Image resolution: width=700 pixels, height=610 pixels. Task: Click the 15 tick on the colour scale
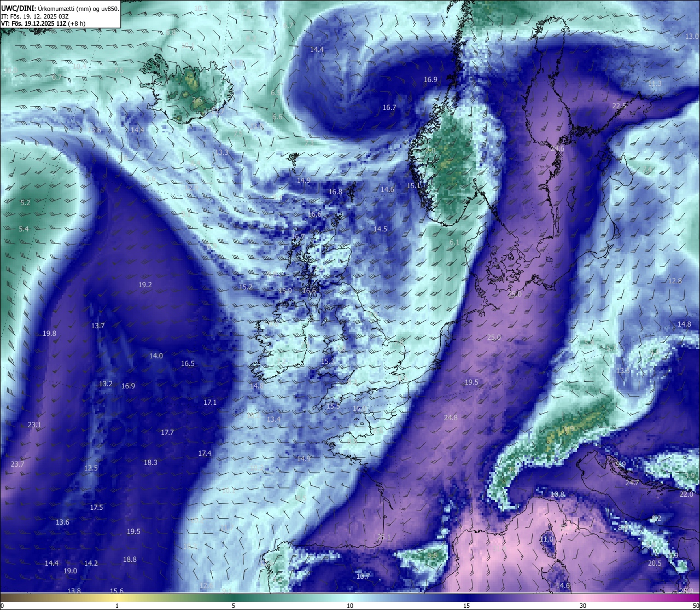tap(466, 606)
